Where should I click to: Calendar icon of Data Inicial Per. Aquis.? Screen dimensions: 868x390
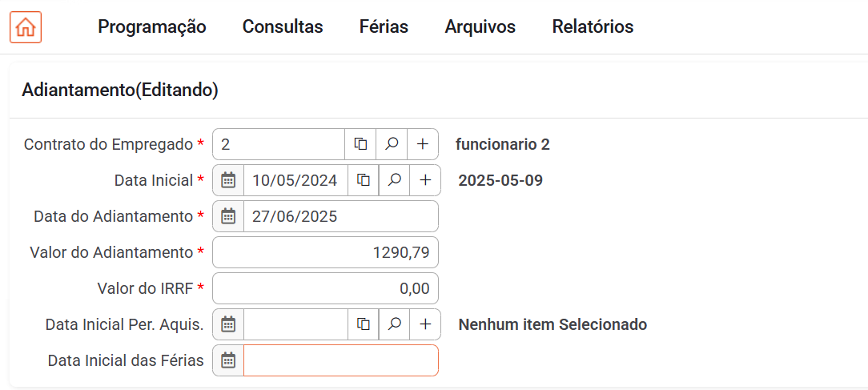pos(228,324)
